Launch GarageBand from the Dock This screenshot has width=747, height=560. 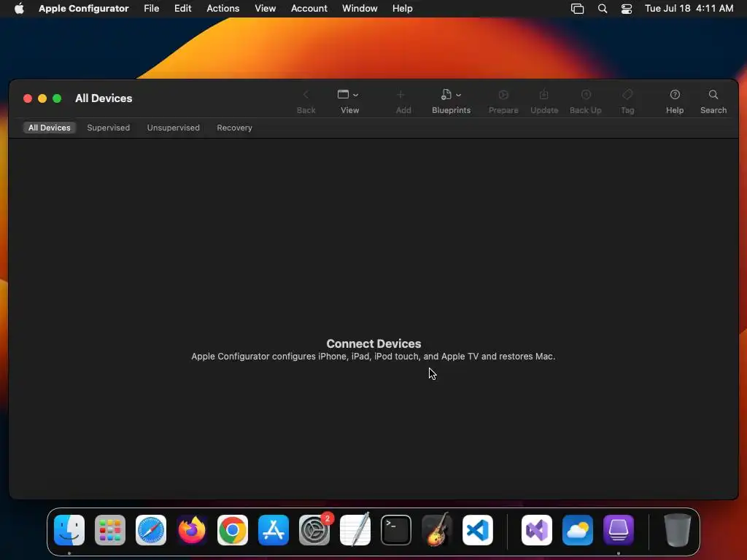(x=437, y=530)
